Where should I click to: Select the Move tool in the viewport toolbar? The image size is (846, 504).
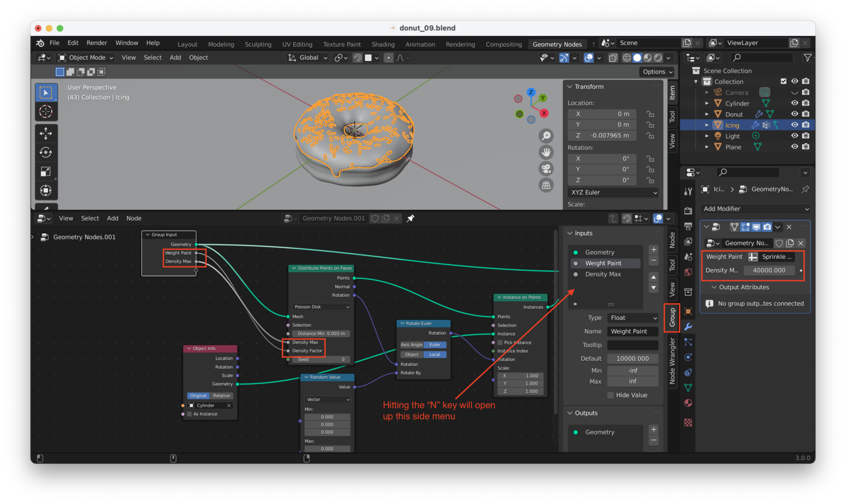(46, 133)
